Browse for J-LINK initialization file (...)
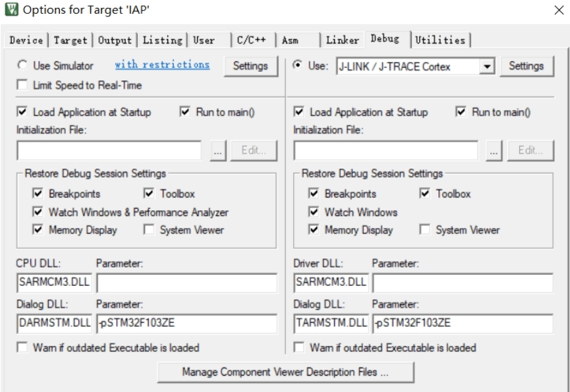The width and height of the screenshot is (570, 392). [494, 151]
